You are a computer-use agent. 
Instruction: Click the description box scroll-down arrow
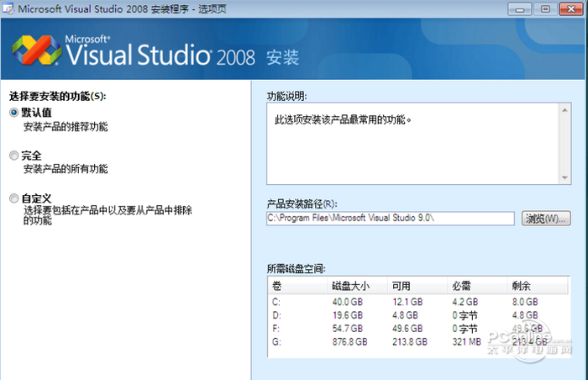(564, 177)
